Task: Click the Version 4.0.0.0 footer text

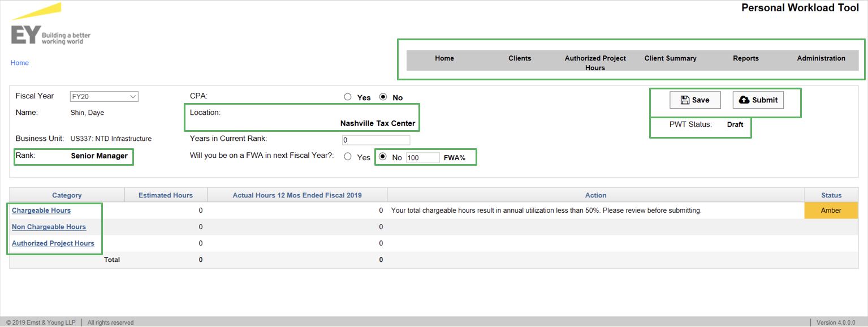Action: pos(836,322)
